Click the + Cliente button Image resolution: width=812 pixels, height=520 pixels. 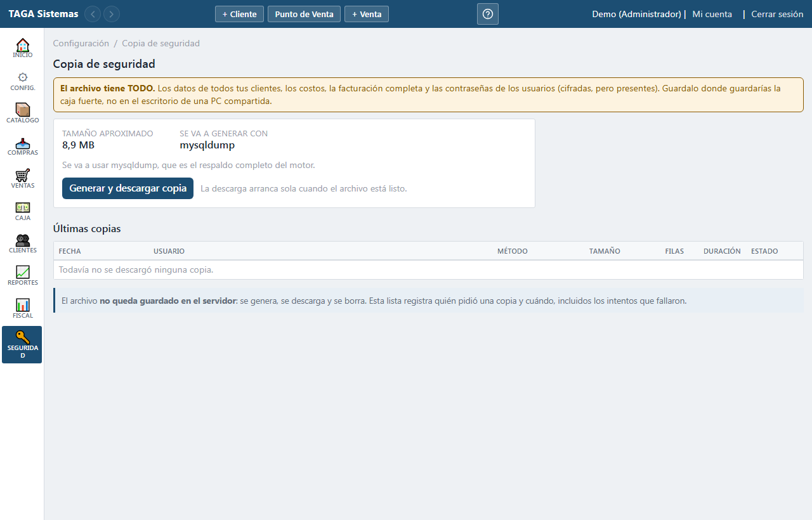[239, 14]
